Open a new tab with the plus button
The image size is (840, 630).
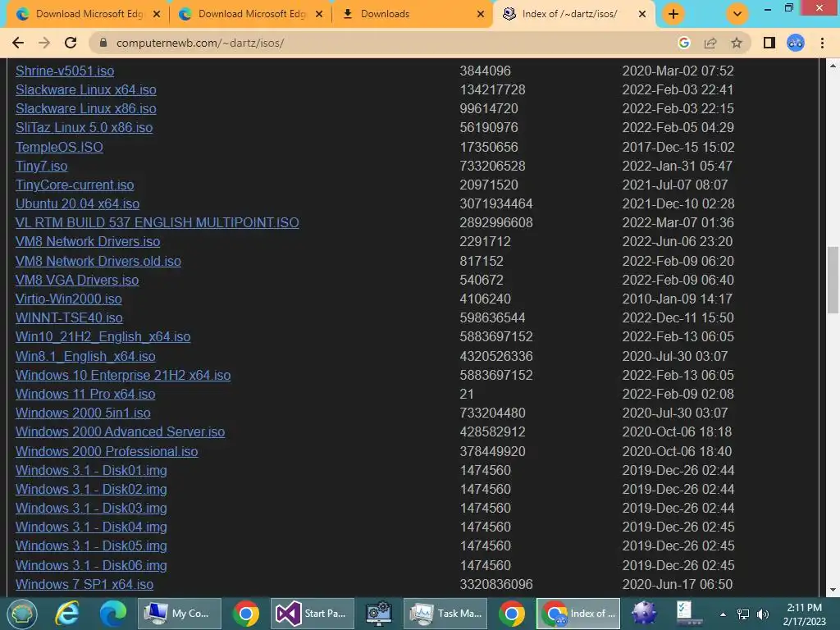(673, 14)
